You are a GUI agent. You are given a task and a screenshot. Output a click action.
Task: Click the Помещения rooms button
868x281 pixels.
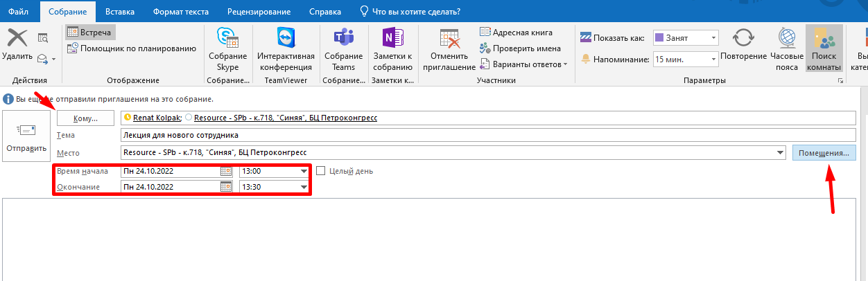click(x=824, y=153)
